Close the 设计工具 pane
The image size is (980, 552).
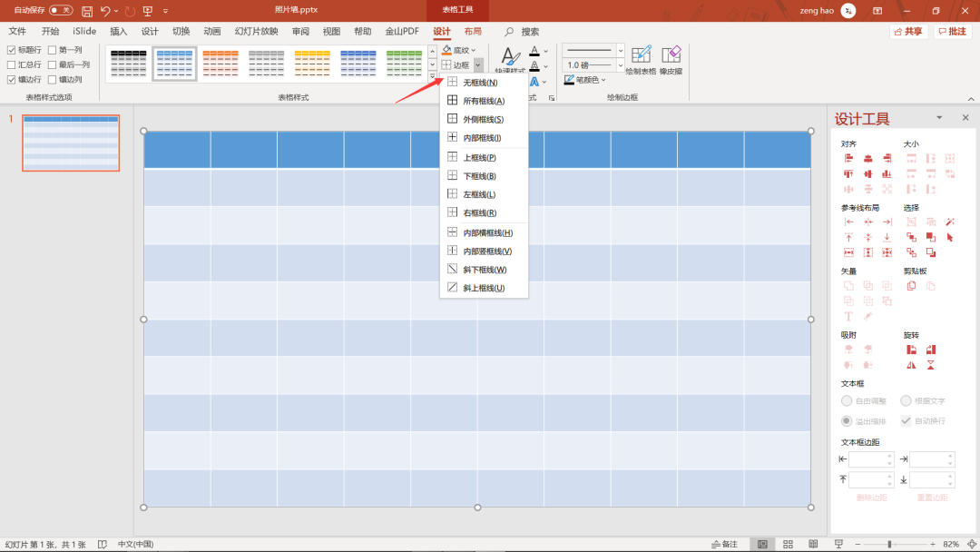965,117
